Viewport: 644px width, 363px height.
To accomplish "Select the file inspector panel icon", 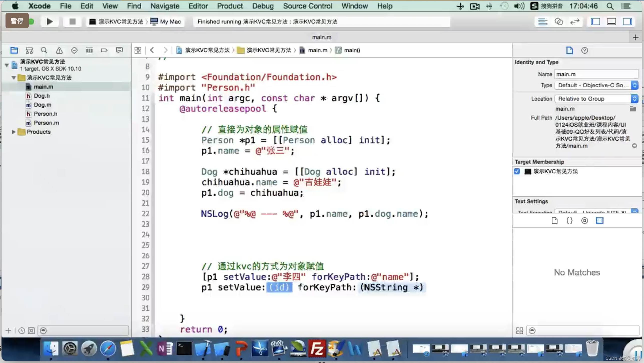I will pos(569,50).
